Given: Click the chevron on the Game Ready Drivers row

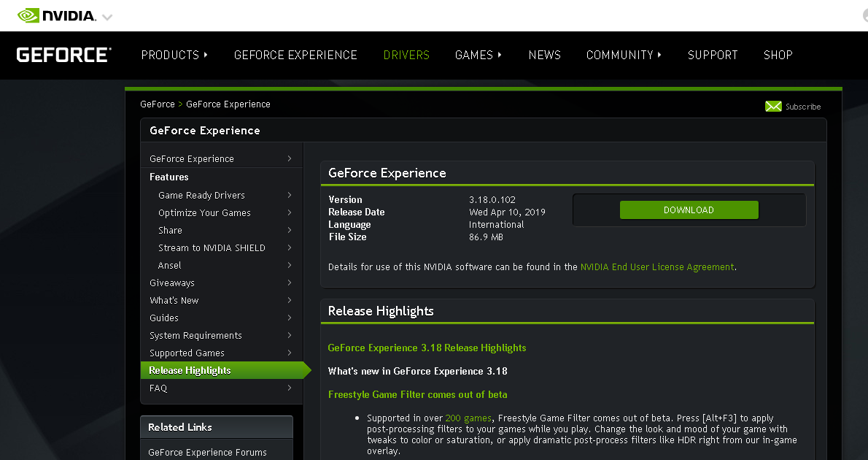Looking at the screenshot, I should point(290,195).
